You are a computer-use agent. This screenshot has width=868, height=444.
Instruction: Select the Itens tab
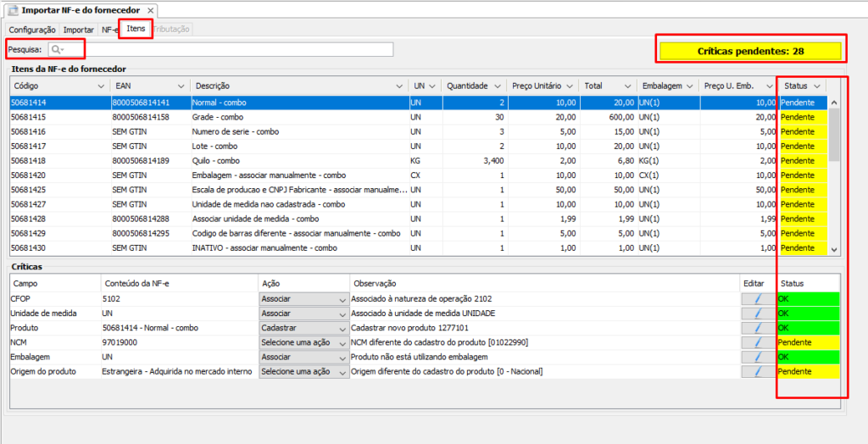click(x=136, y=29)
